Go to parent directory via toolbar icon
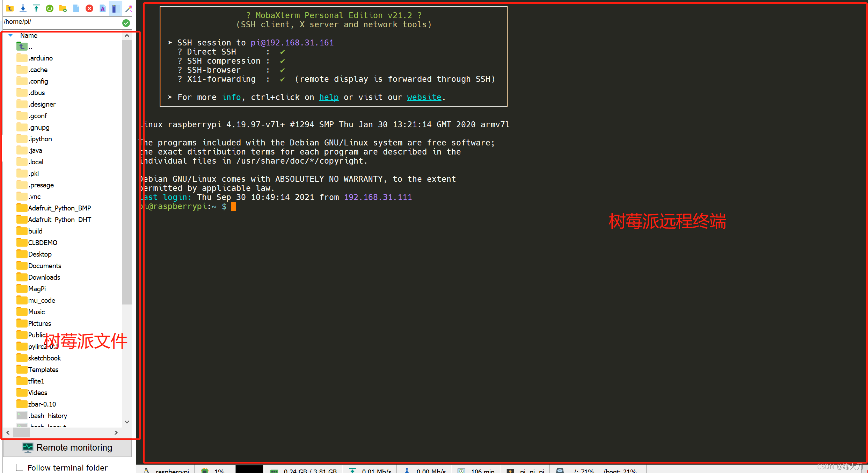The image size is (868, 473). pyautogui.click(x=9, y=8)
